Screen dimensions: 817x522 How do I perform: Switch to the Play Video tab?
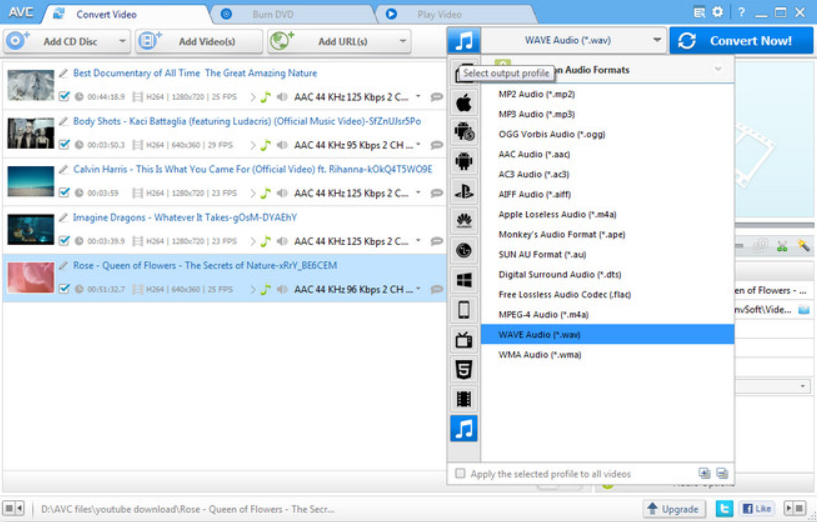pyautogui.click(x=456, y=14)
